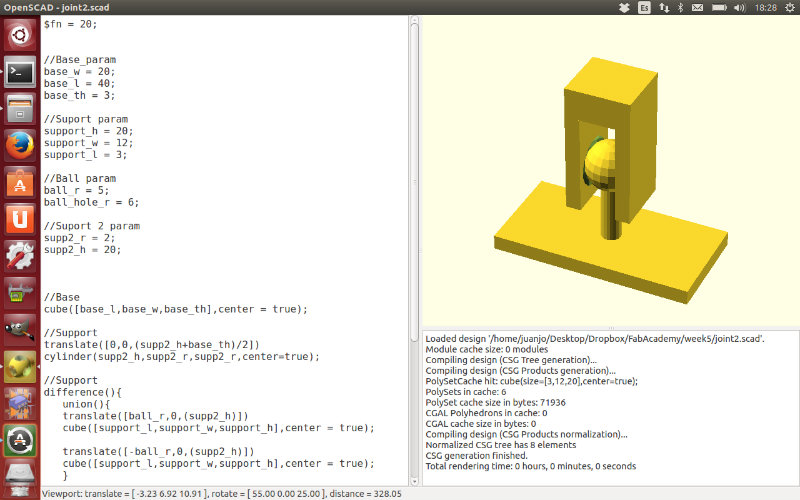Click the 'support_w = 12;' code line

(x=88, y=143)
